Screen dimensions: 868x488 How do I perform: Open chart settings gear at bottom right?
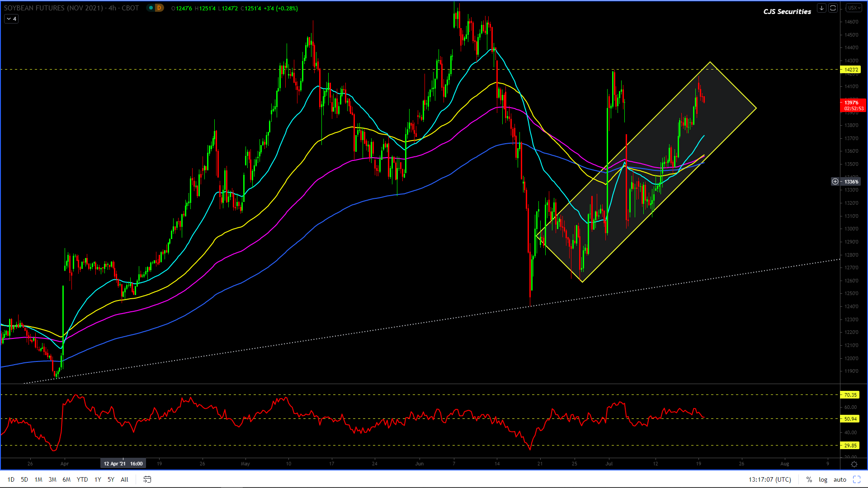coord(854,464)
